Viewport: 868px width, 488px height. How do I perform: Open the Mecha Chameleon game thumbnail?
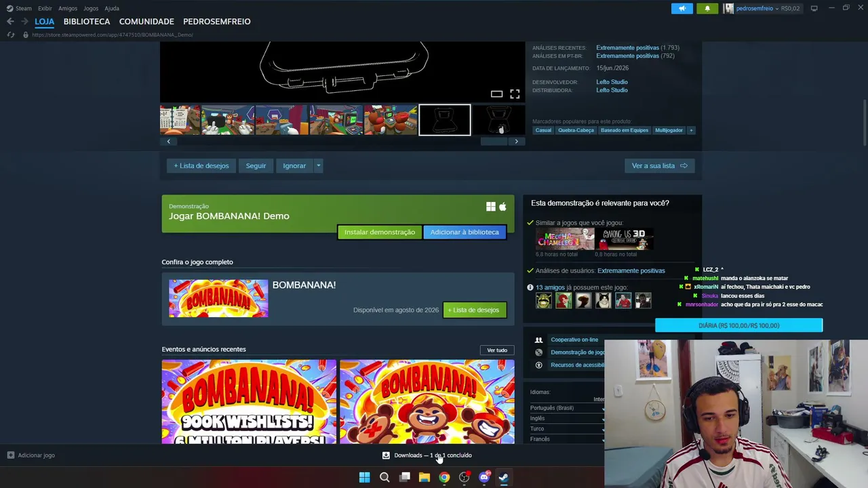click(x=565, y=239)
